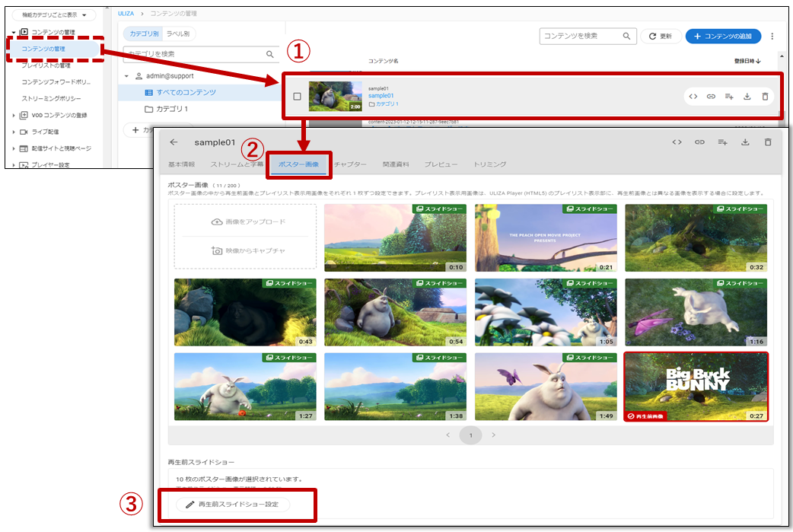Toggle the スライドショー badge on the 1:49 poster
Image resolution: width=793 pixels, height=532 pixels.
[590, 358]
